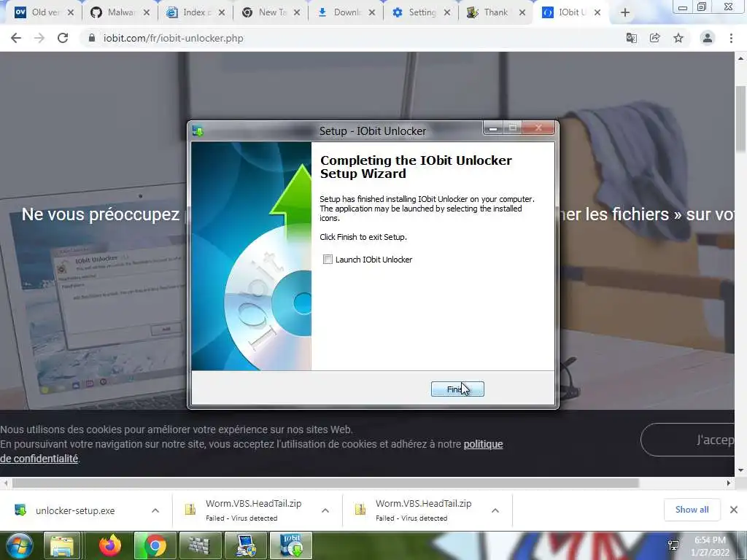Open the Chrome three-dot menu
The width and height of the screenshot is (747, 560).
pos(731,38)
